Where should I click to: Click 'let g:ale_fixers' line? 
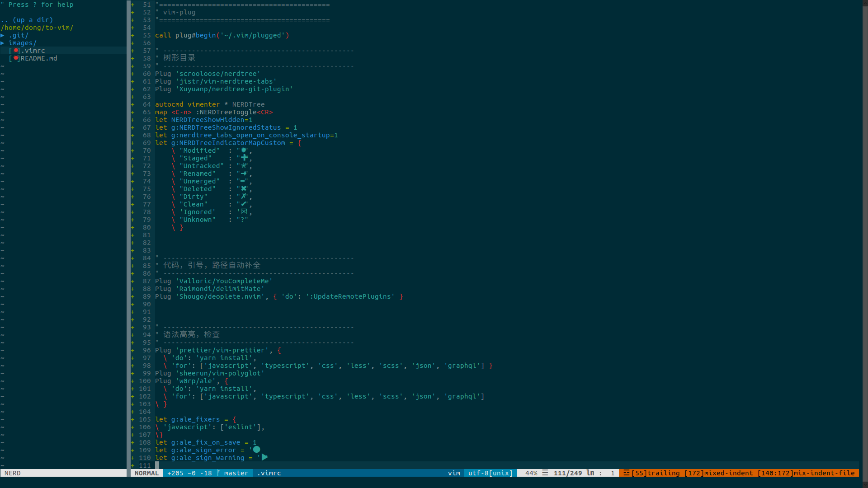click(196, 419)
